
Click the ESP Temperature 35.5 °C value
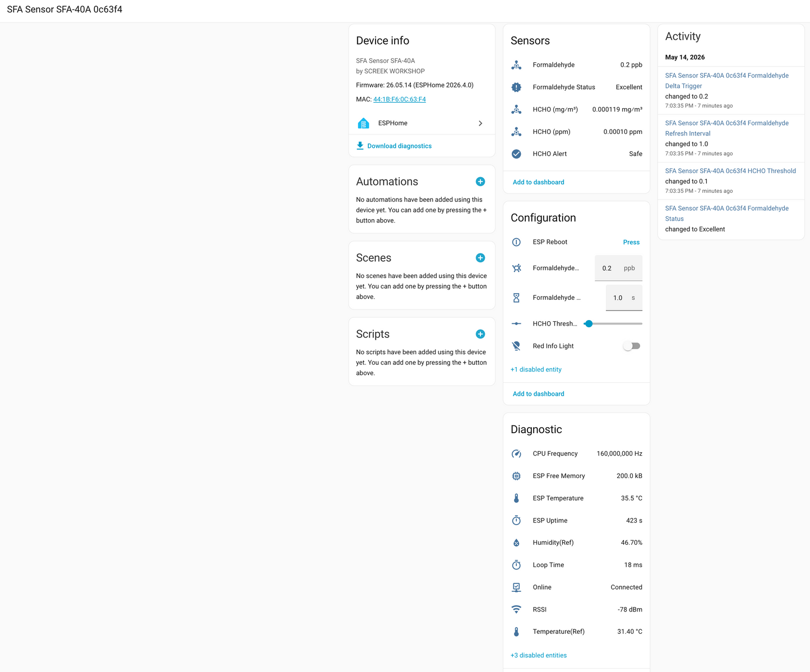tap(632, 498)
